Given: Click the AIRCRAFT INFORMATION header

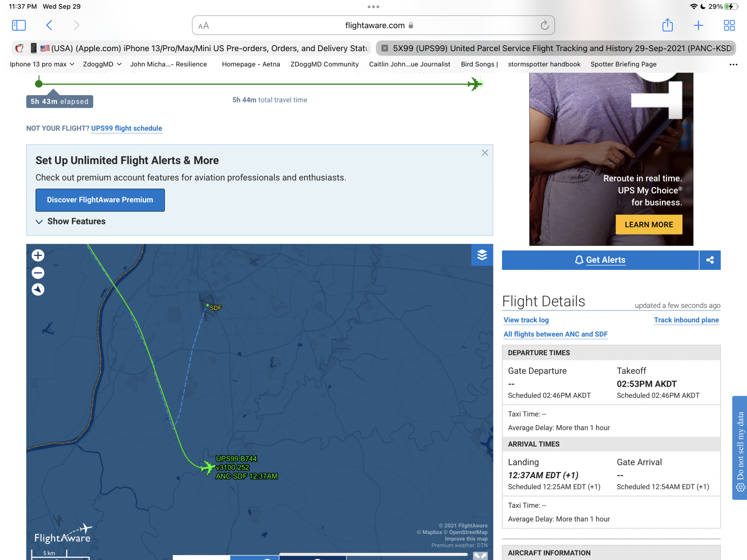Looking at the screenshot, I should pos(611,553).
